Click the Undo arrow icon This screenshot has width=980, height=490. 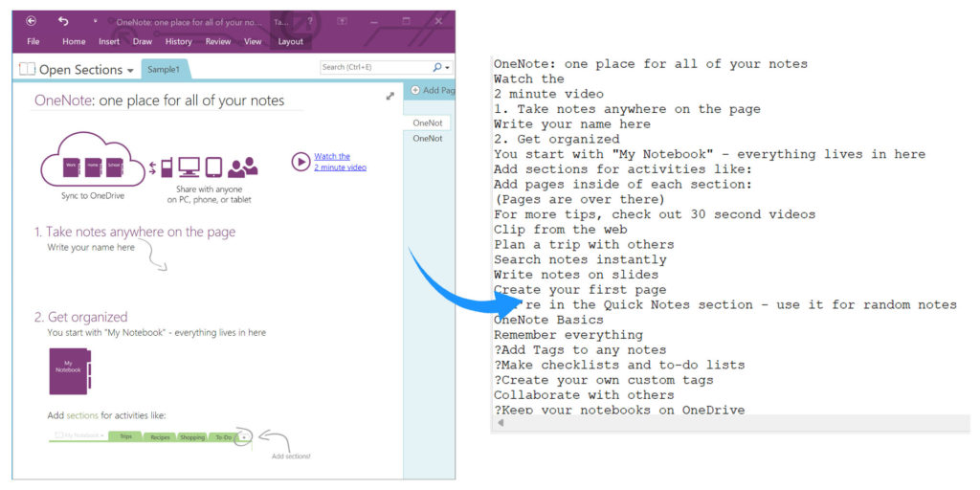click(x=63, y=21)
